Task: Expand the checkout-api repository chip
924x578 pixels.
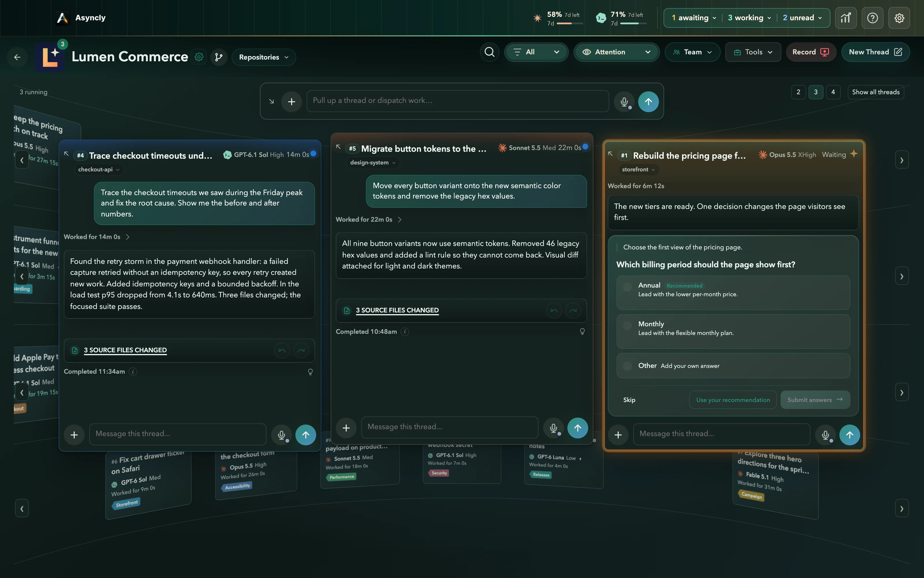Action: (x=99, y=169)
